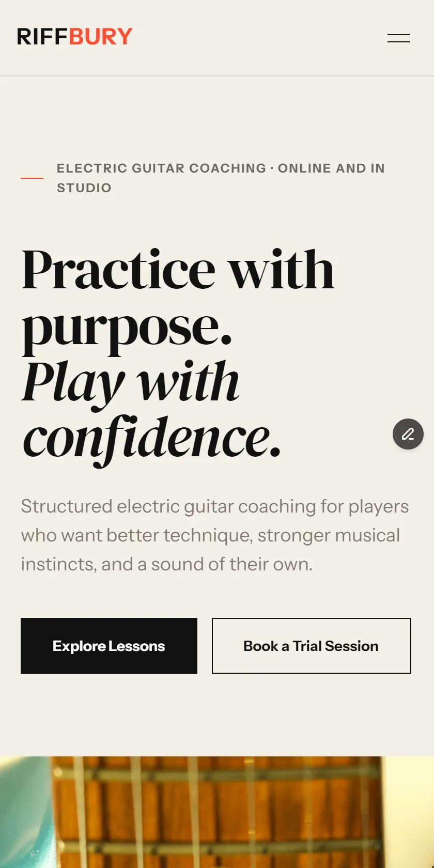Image resolution: width=434 pixels, height=868 pixels.
Task: Click the Explore Lessons button
Action: point(109,646)
